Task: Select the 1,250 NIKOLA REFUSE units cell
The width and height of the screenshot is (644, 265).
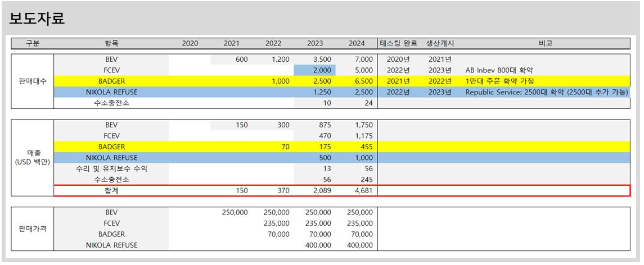Action: tap(322, 92)
